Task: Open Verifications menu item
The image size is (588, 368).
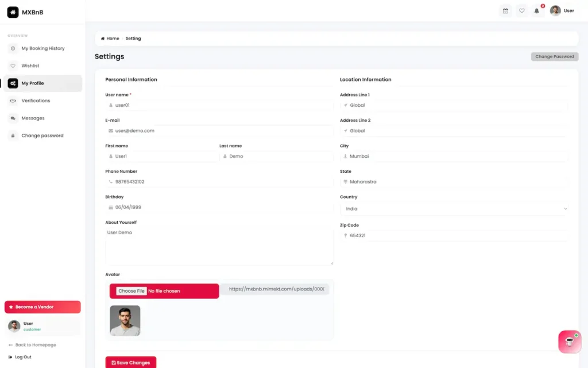Action: [x=42, y=100]
